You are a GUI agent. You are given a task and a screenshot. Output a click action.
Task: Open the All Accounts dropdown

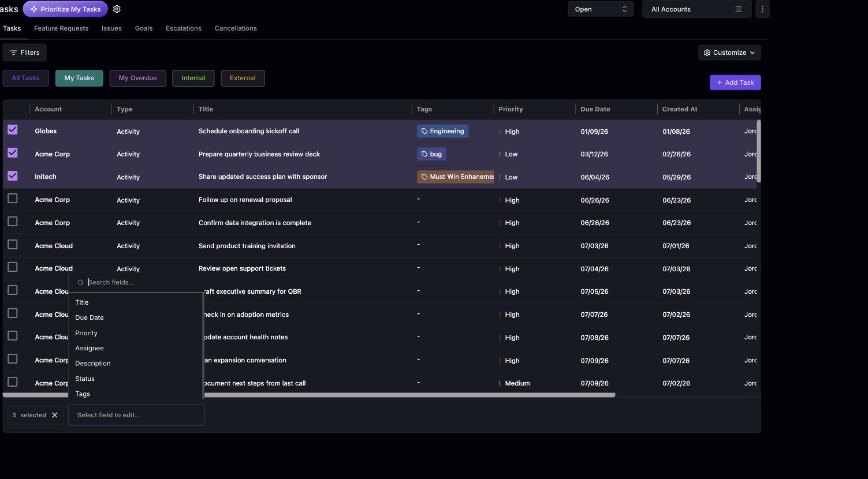[696, 9]
